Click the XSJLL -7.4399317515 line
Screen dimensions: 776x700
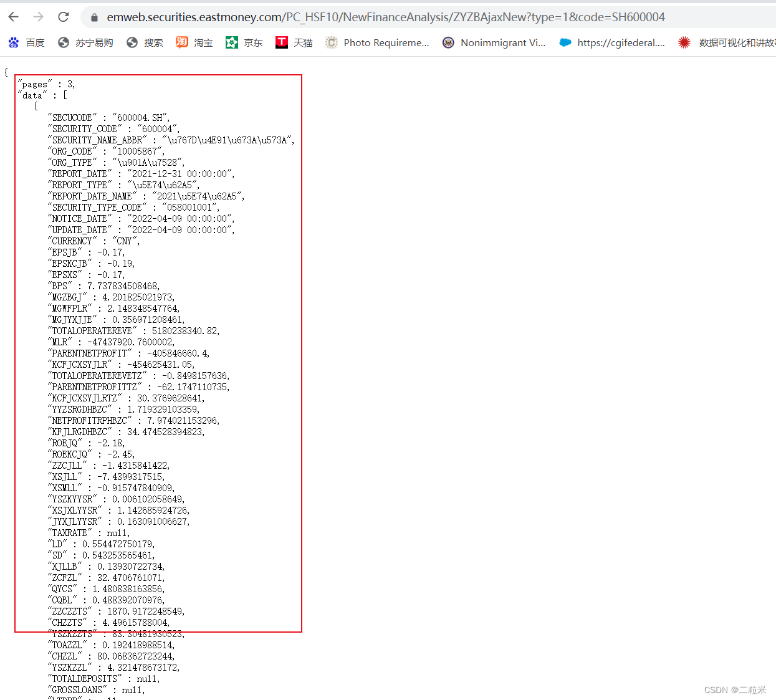point(107,477)
